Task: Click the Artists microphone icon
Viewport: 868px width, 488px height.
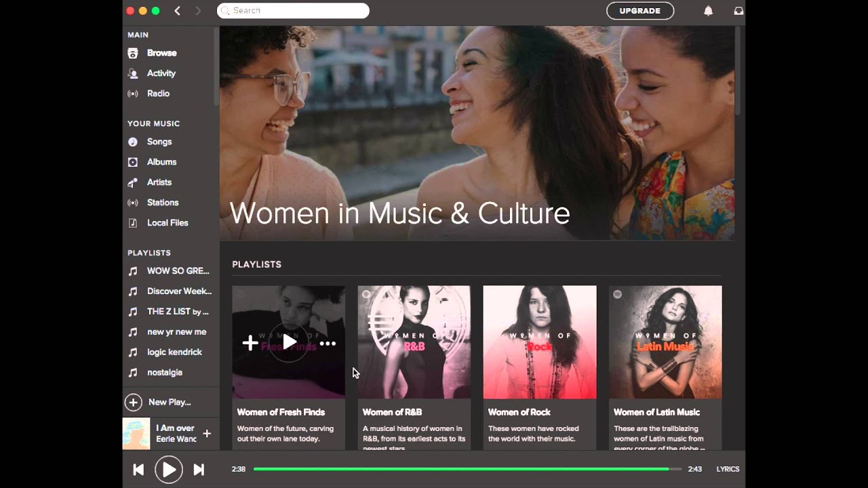Action: click(x=133, y=182)
